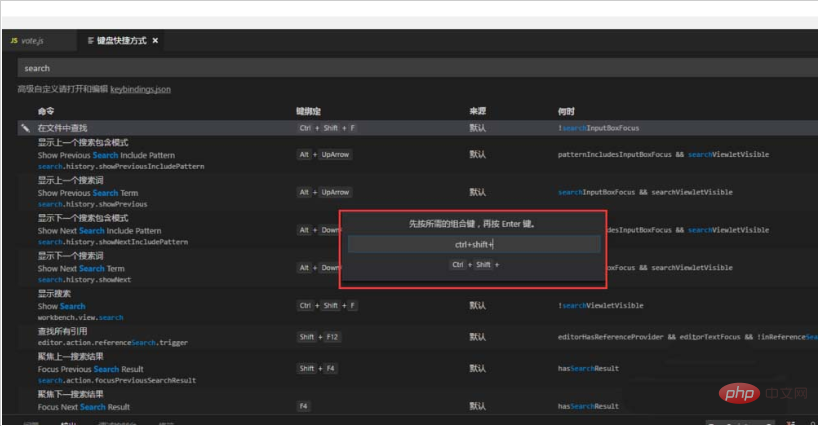Viewport: 818px width, 426px height.
Task: Click the 来源 column header
Action: click(x=478, y=110)
